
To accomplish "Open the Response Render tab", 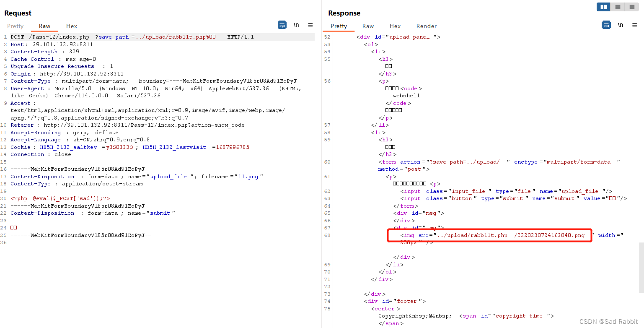I will [427, 26].
